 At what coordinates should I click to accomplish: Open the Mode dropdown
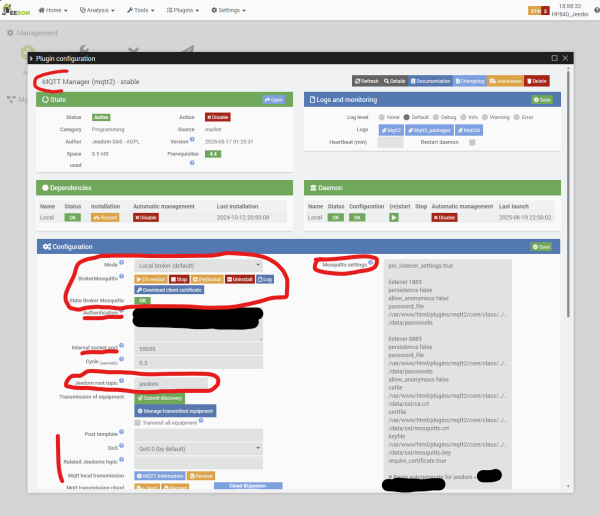(x=198, y=266)
